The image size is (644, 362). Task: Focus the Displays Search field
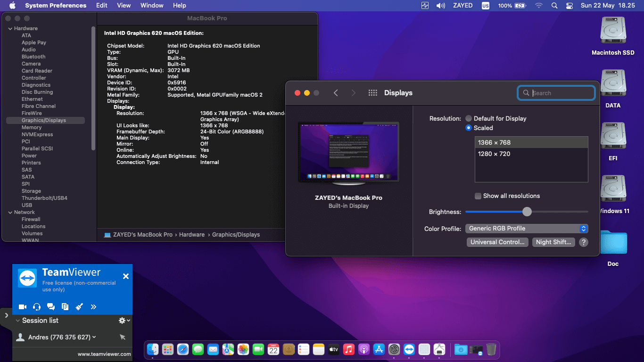pos(556,93)
